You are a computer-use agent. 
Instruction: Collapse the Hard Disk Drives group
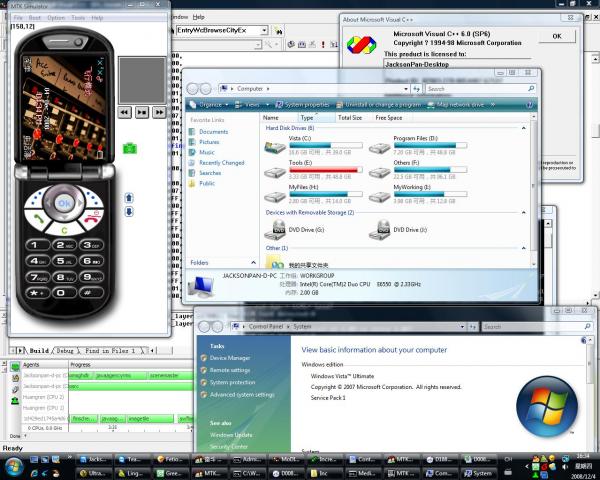523,128
